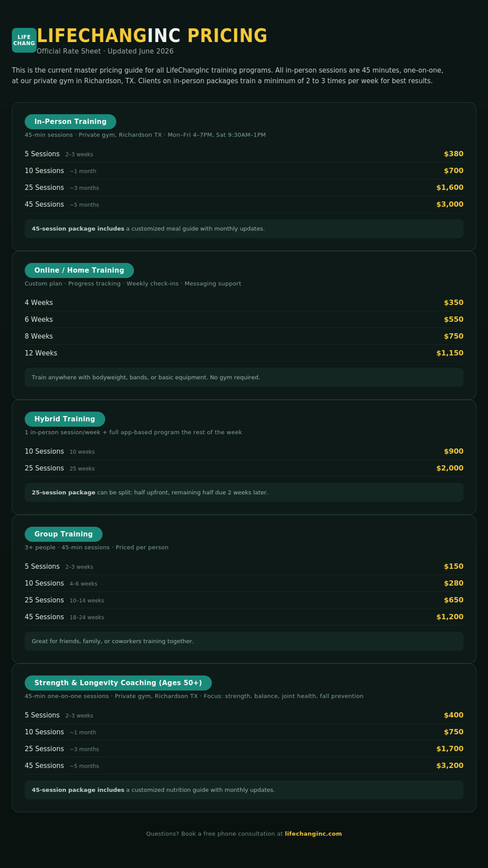Click the Group Training section label
Viewport: 488px width, 868px height.
coord(63,534)
